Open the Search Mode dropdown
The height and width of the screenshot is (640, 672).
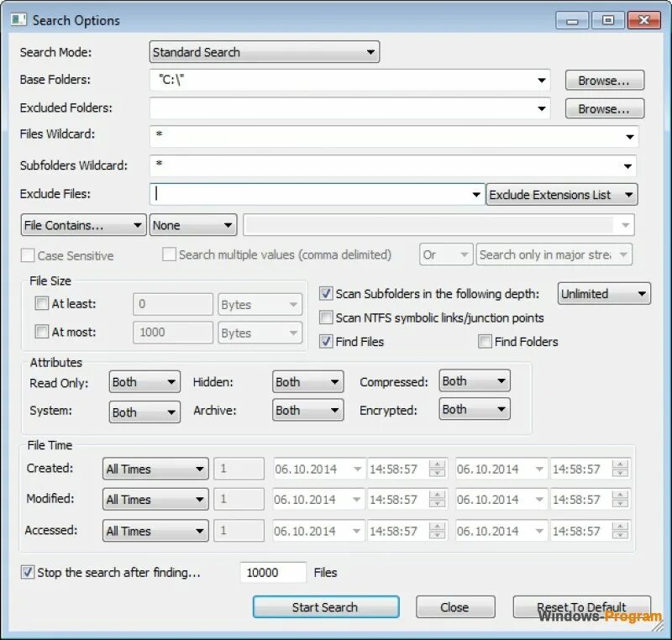265,52
